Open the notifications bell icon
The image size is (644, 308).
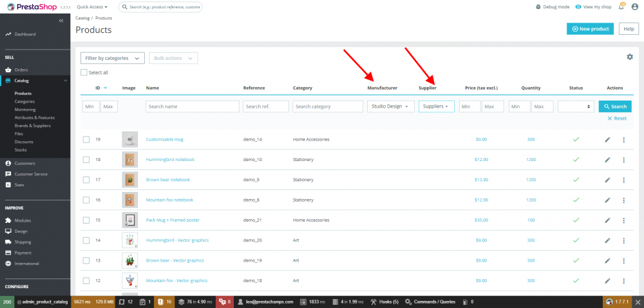coord(621,7)
